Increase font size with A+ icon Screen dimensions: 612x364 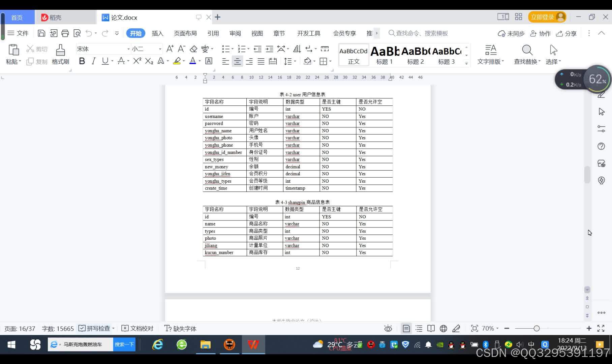tap(170, 49)
